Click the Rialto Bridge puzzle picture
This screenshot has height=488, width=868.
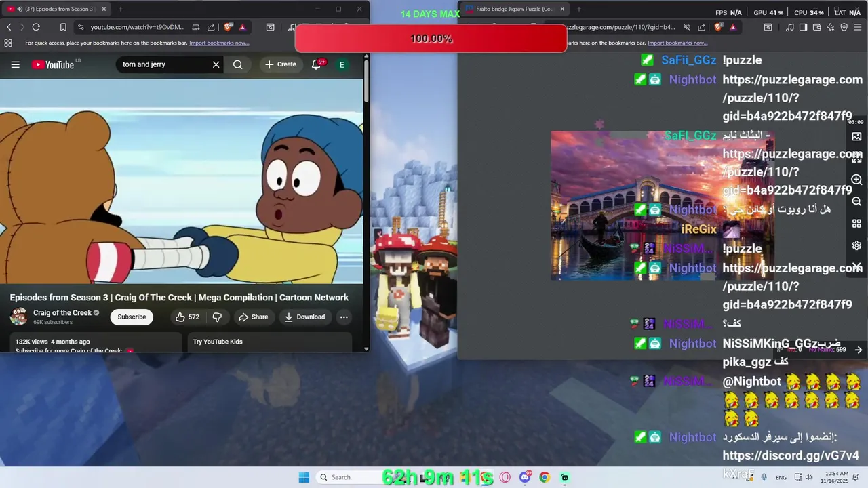(x=663, y=205)
